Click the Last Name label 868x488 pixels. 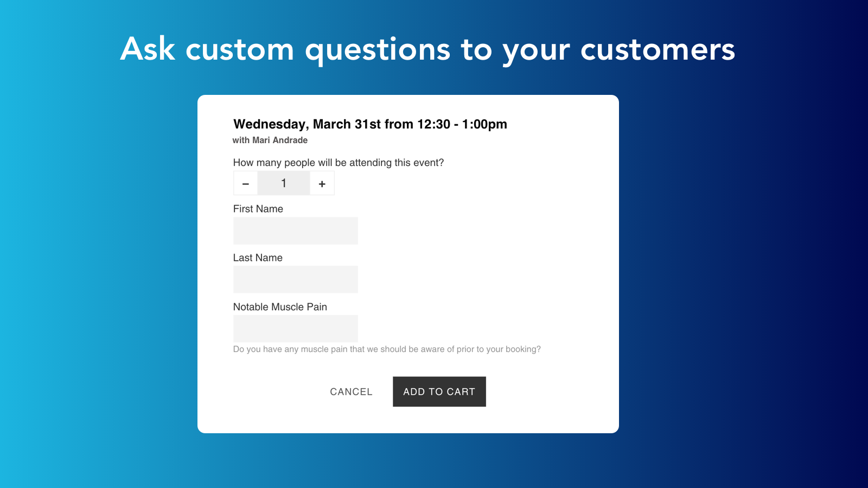click(258, 258)
